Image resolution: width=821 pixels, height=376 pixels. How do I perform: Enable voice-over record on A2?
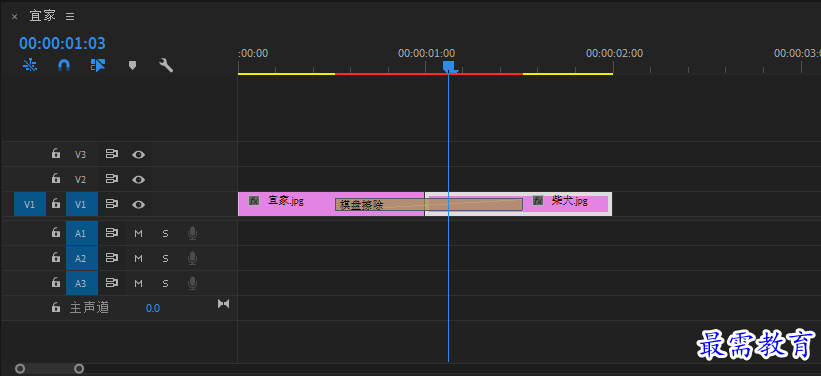click(x=192, y=258)
